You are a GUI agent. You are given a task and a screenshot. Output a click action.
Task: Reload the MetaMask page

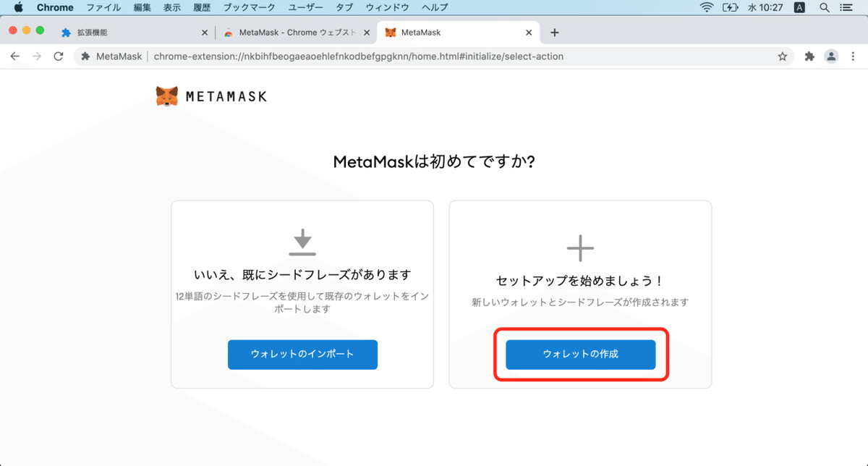pos(59,56)
